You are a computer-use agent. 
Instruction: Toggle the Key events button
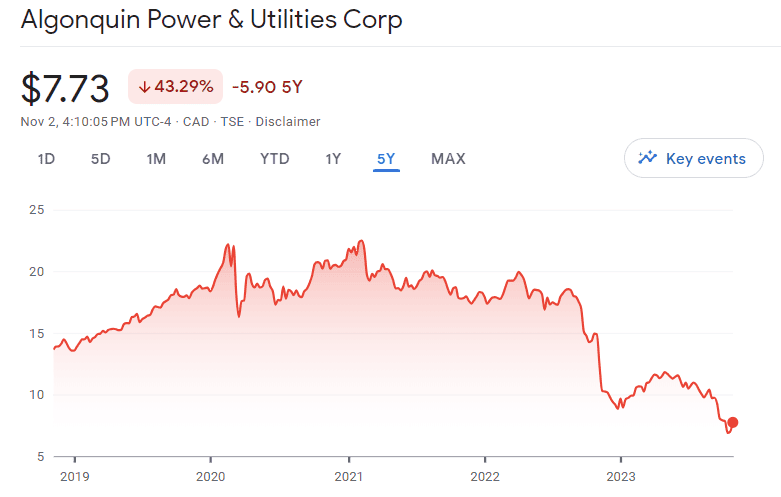click(x=693, y=158)
